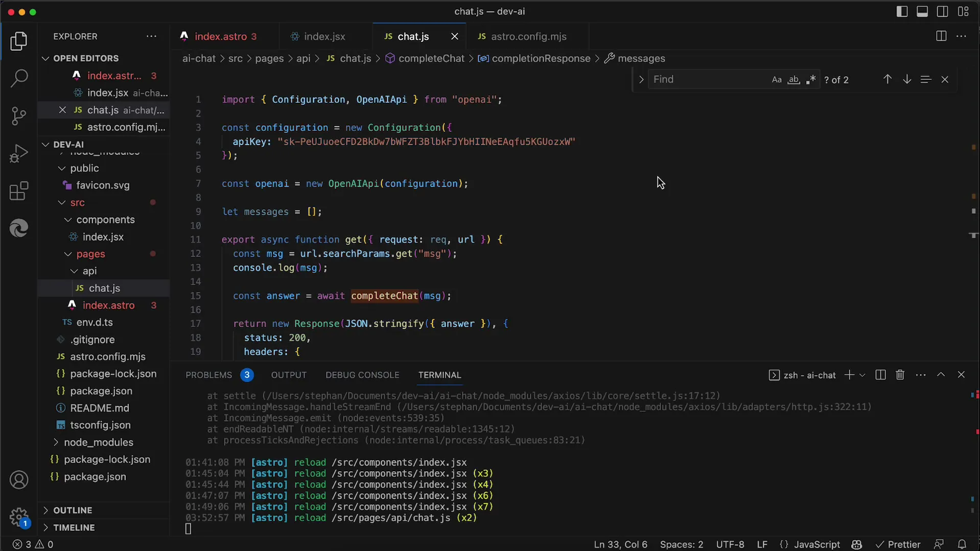Kill terminal with trash icon
The height and width of the screenshot is (551, 980).
[900, 375]
